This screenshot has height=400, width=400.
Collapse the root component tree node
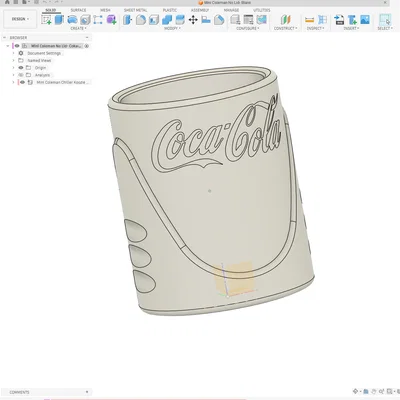point(8,46)
